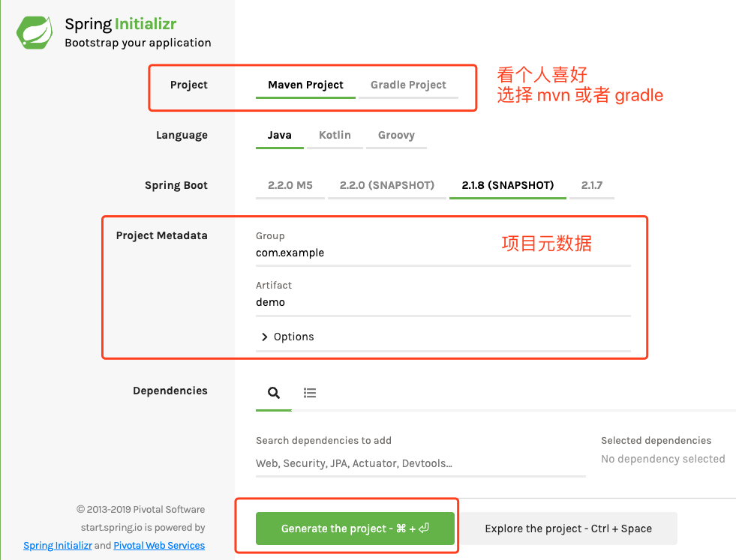Viewport: 736px width, 560px height.
Task: Pick Spring Boot 2.2.0 (SNAPSHOT)
Action: click(387, 185)
